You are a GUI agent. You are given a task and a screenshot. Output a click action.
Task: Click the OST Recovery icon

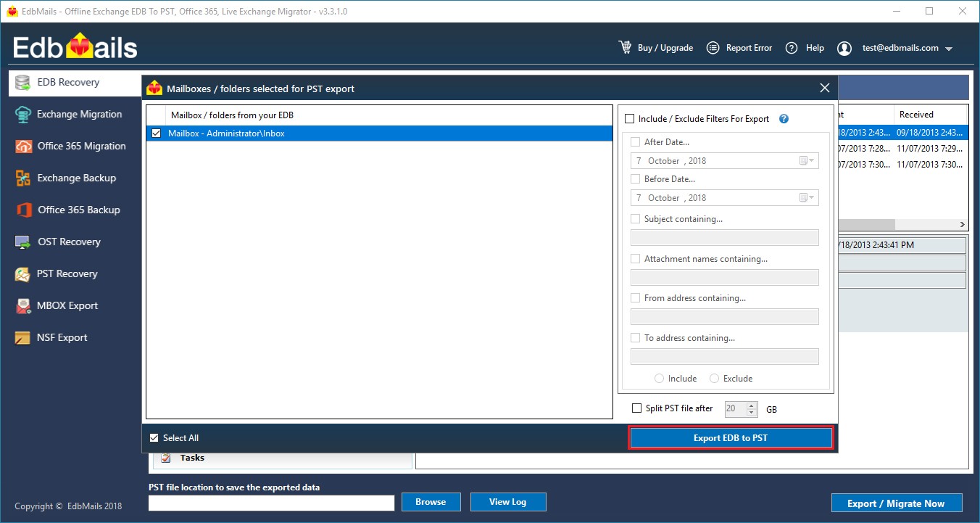[24, 242]
